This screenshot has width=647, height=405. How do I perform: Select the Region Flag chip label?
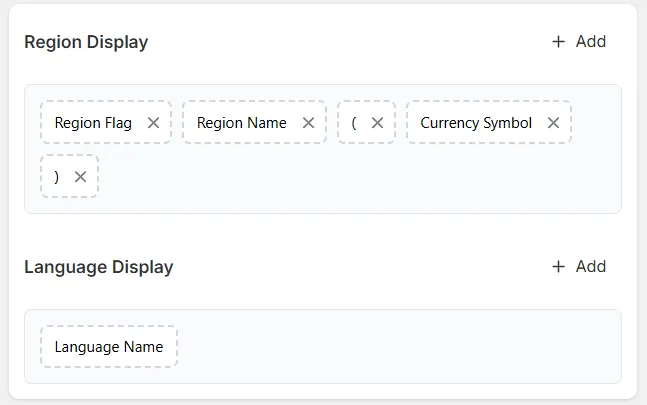pos(93,122)
